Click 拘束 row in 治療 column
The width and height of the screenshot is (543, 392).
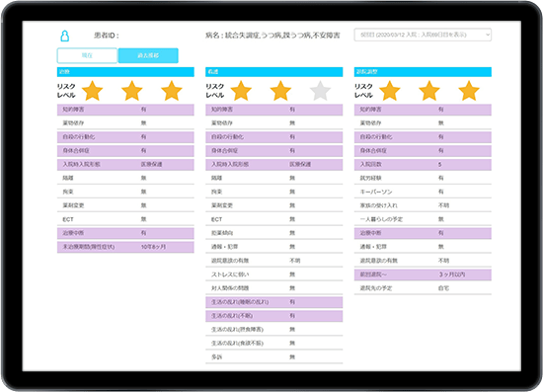point(125,192)
